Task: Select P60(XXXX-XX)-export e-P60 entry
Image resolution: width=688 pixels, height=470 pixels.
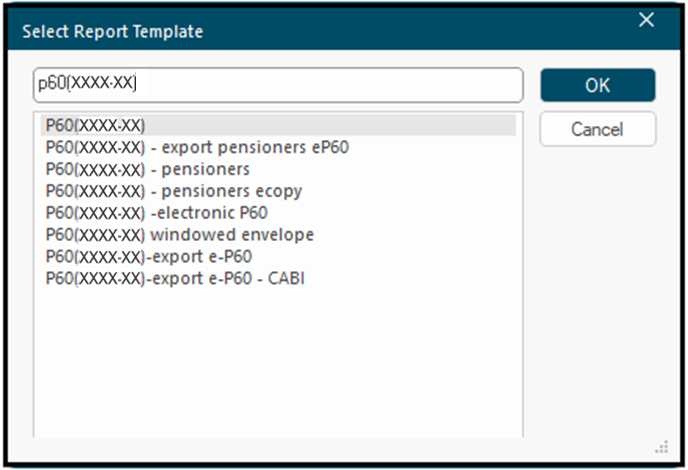Action: point(149,257)
